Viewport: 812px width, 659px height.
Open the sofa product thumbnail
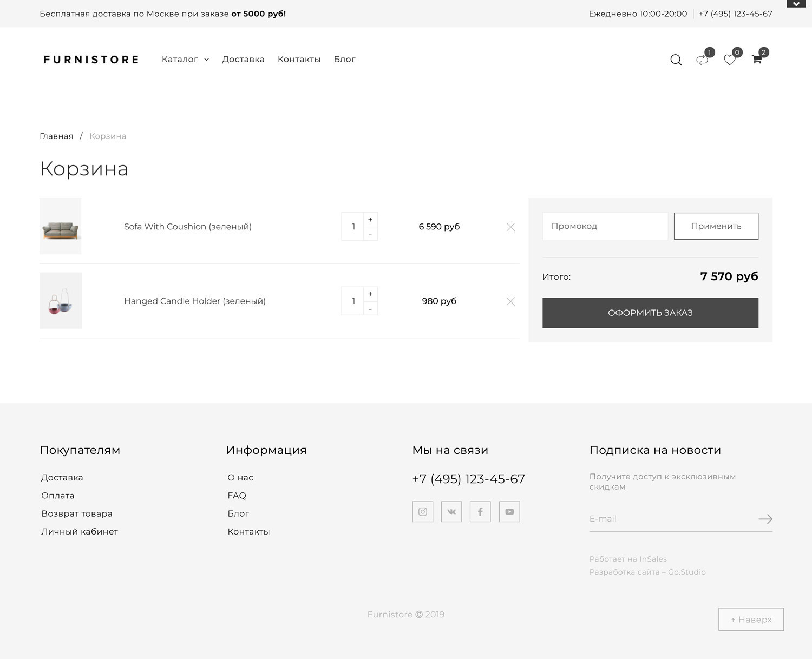[61, 226]
